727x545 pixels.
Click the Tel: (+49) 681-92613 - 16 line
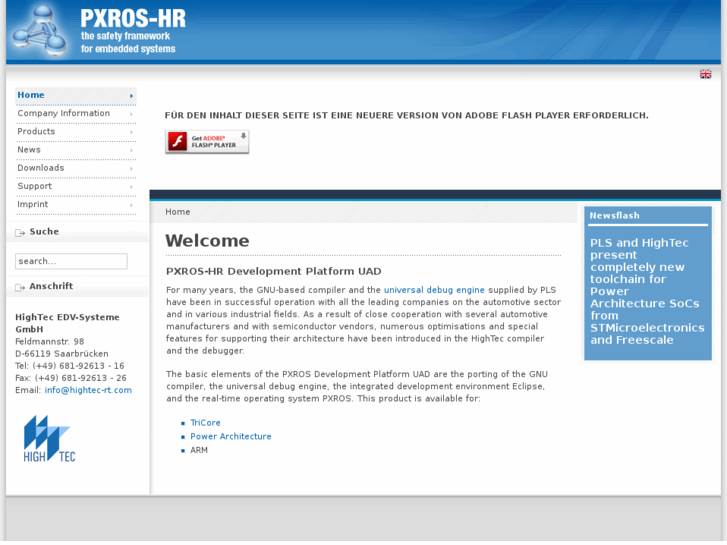[70, 366]
